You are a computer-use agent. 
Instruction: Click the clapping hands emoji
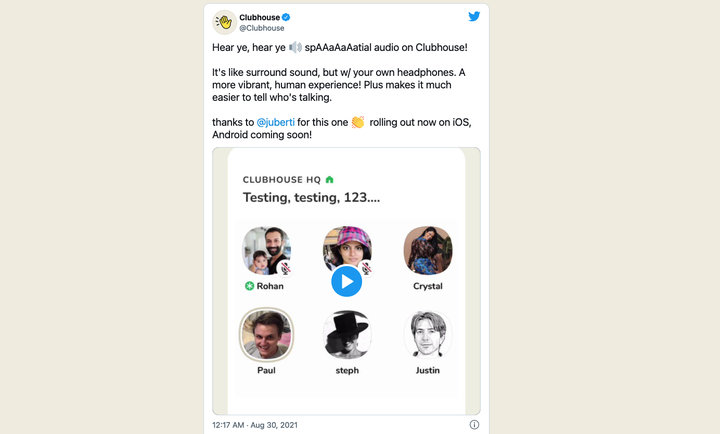coord(357,122)
